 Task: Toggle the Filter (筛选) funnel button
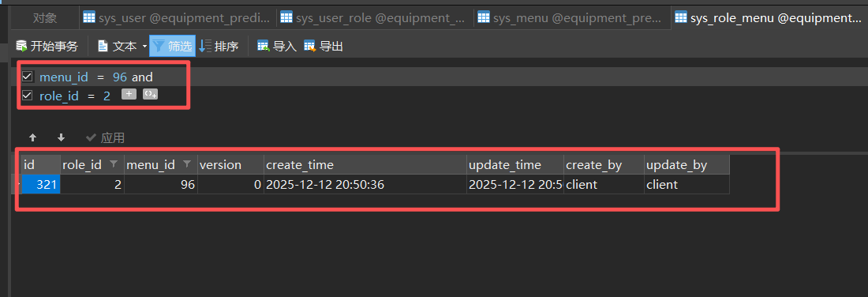172,46
